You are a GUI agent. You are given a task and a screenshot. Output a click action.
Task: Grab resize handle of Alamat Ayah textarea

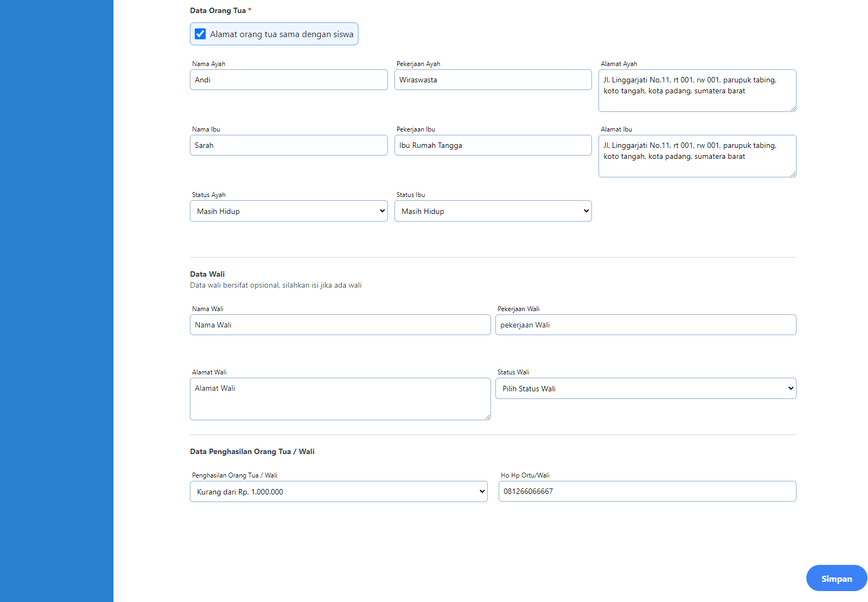[x=793, y=109]
